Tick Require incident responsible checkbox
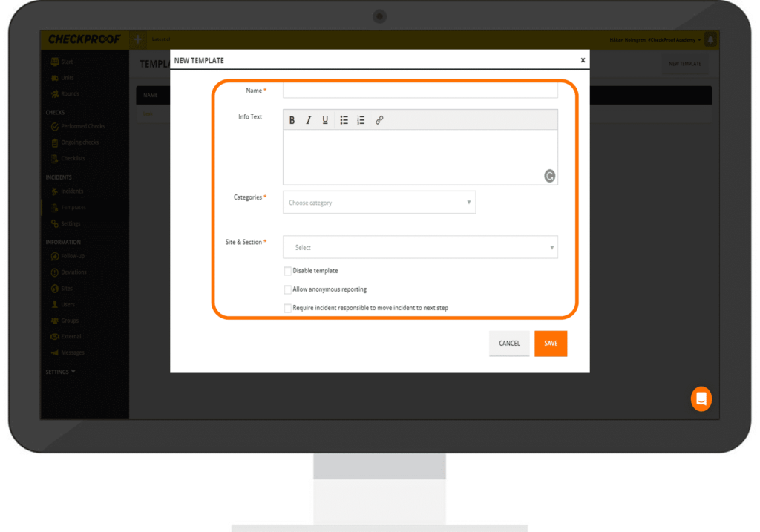 288,308
